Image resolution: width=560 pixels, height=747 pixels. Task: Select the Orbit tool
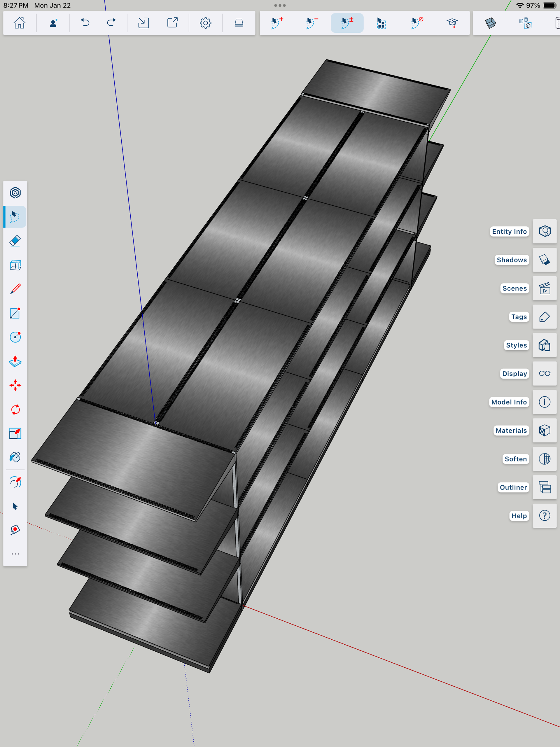15,482
